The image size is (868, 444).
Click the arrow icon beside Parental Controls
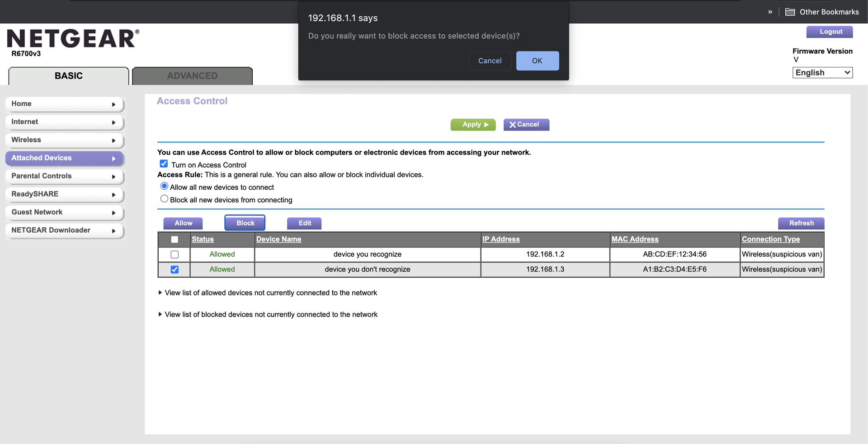pyautogui.click(x=113, y=177)
